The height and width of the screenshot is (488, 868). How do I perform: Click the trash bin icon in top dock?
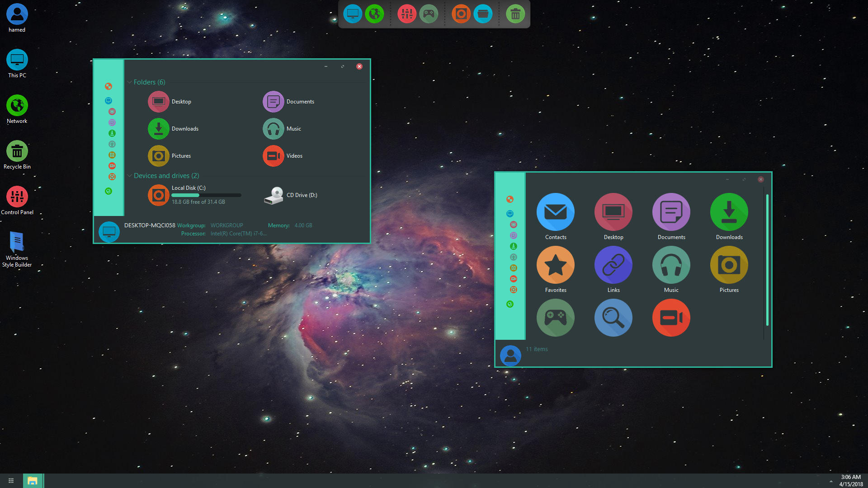click(x=515, y=14)
